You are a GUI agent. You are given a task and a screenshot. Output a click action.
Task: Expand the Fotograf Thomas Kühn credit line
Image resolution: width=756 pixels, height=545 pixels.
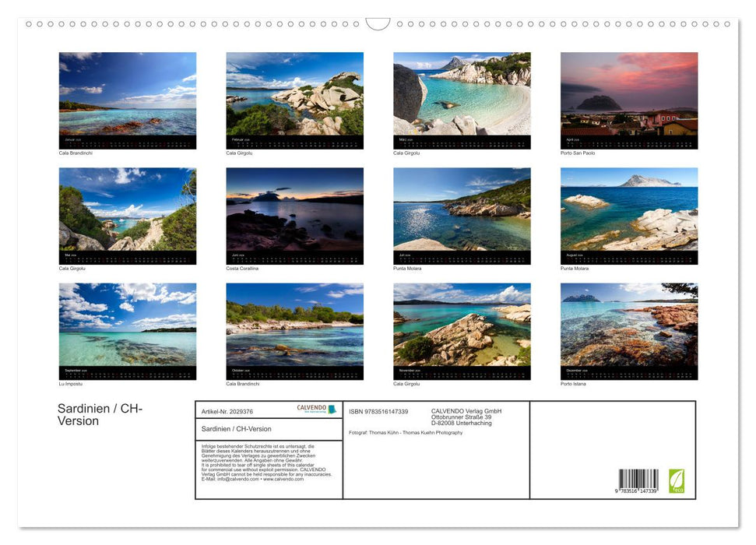pyautogui.click(x=405, y=433)
